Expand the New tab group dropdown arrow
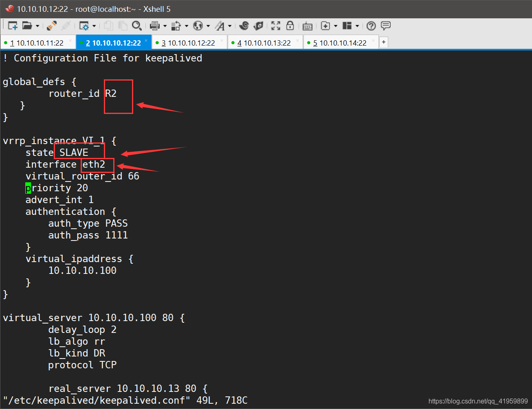532x409 pixels. coord(336,26)
